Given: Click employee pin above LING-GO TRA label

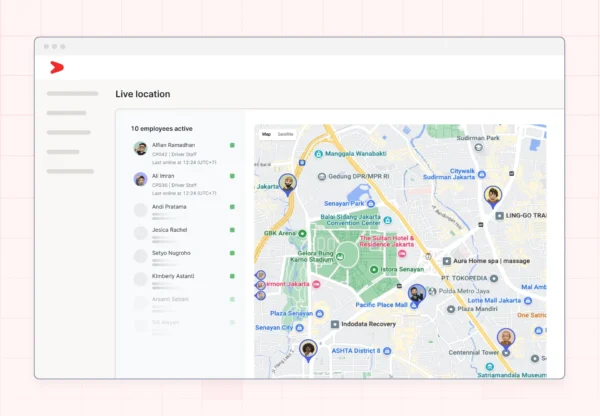Looking at the screenshot, I should click(x=493, y=196).
